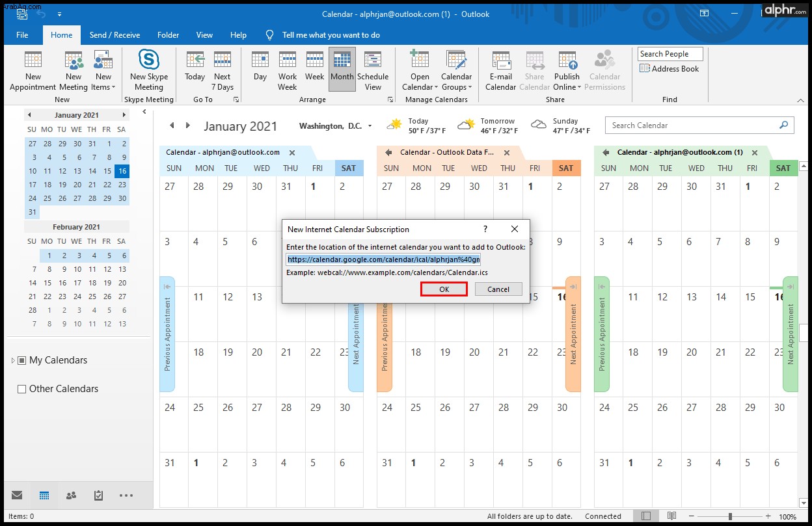Open the Help ribbon tab
The width and height of the screenshot is (812, 526).
[239, 35]
